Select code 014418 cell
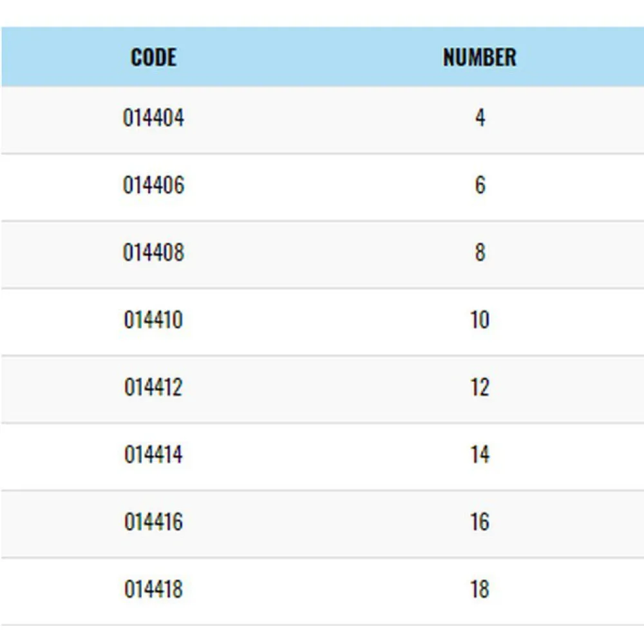644x644 pixels. click(x=153, y=589)
